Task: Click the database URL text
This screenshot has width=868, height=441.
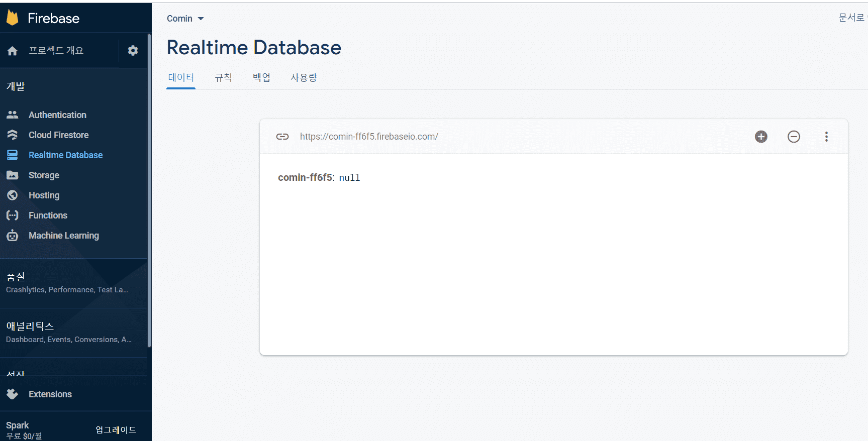Action: click(369, 137)
